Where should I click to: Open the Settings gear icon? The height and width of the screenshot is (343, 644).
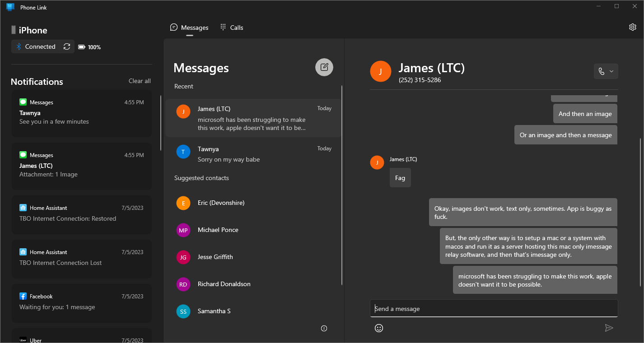pyautogui.click(x=632, y=27)
